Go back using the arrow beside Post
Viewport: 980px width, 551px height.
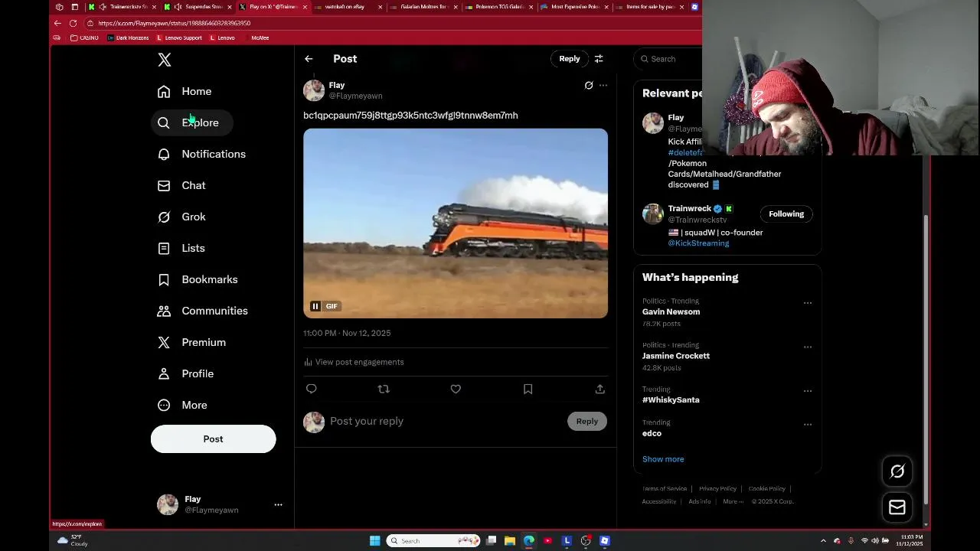click(309, 59)
